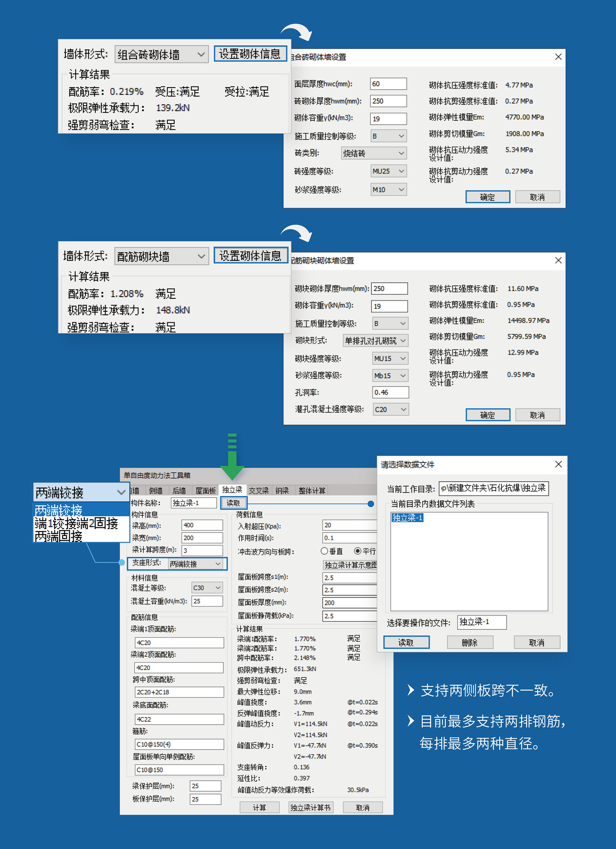Click the 梁计算跨度(m) field
The image size is (616, 849).
point(202,550)
